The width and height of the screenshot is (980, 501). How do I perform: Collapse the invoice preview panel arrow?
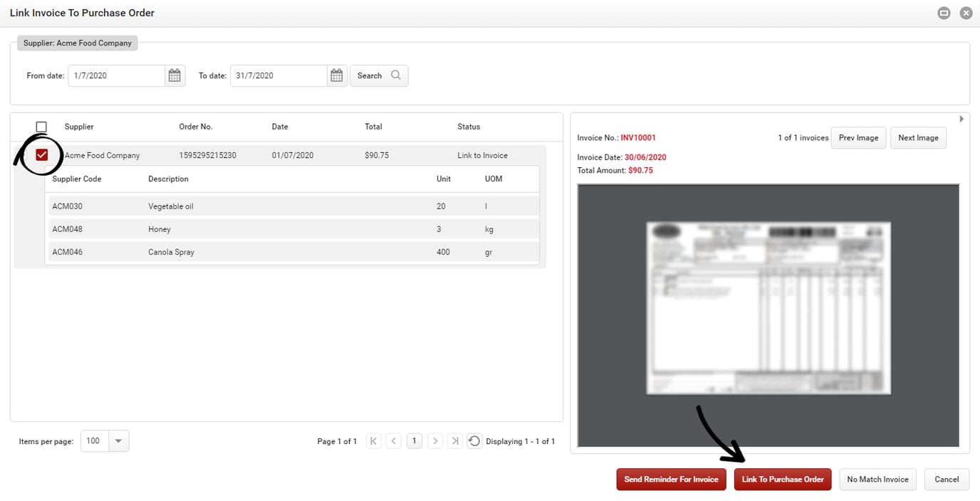[961, 119]
